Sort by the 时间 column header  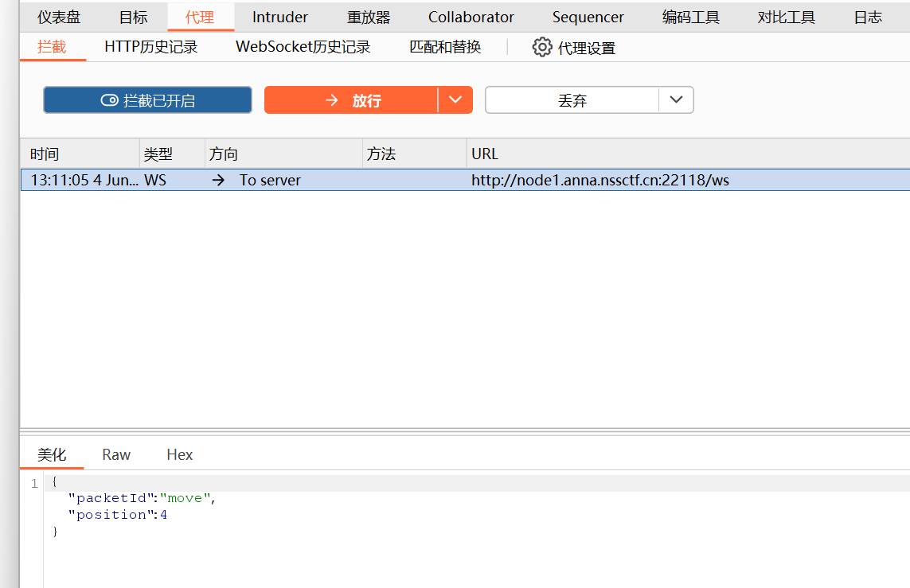[80, 154]
